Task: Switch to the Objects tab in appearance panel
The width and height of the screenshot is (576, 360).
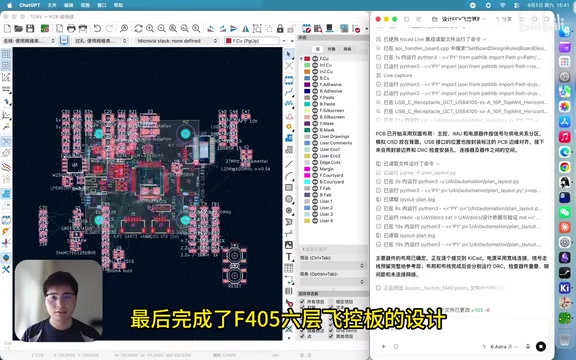Action: (x=331, y=48)
